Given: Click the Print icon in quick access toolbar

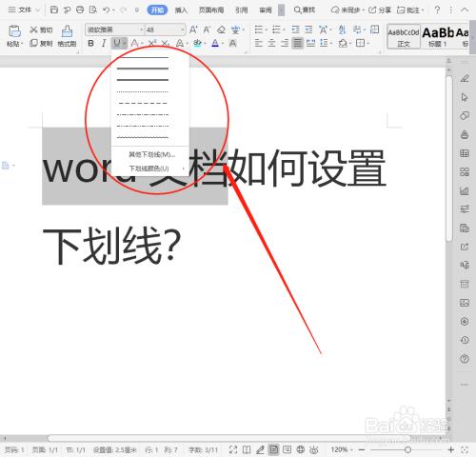Looking at the screenshot, I should coord(80,10).
